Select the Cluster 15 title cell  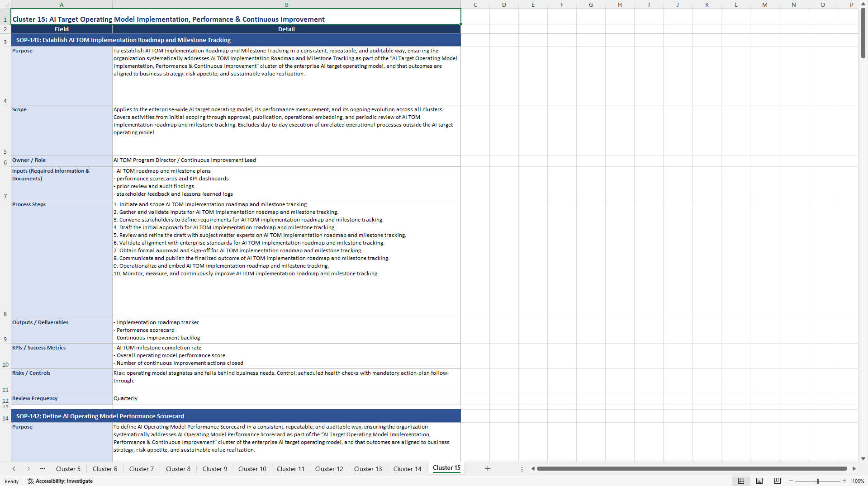pos(236,17)
